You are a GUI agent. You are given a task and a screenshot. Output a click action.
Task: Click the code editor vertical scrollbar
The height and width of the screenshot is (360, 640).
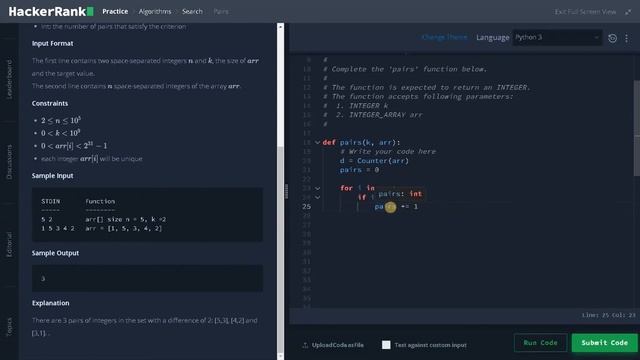(637, 129)
